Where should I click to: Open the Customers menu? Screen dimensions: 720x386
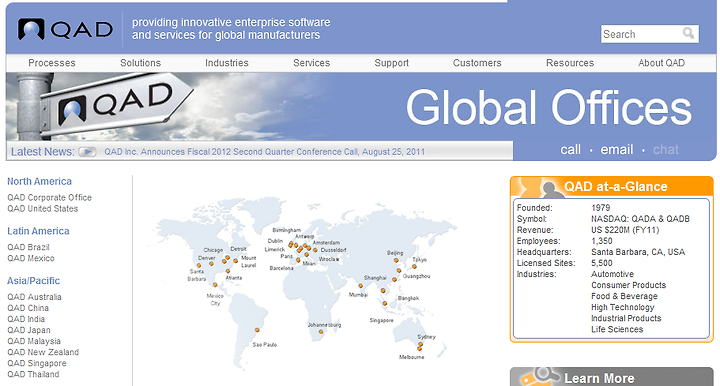477,63
